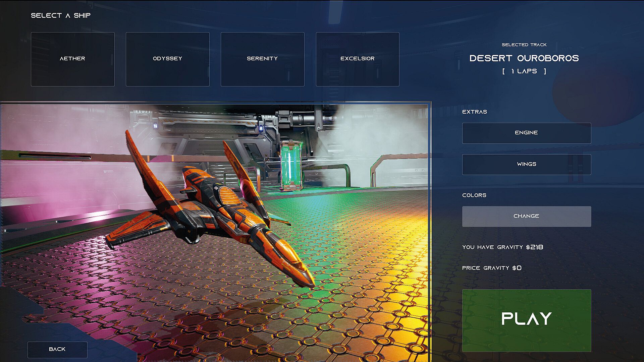Click the Desert Ouroboros track name

tap(524, 58)
